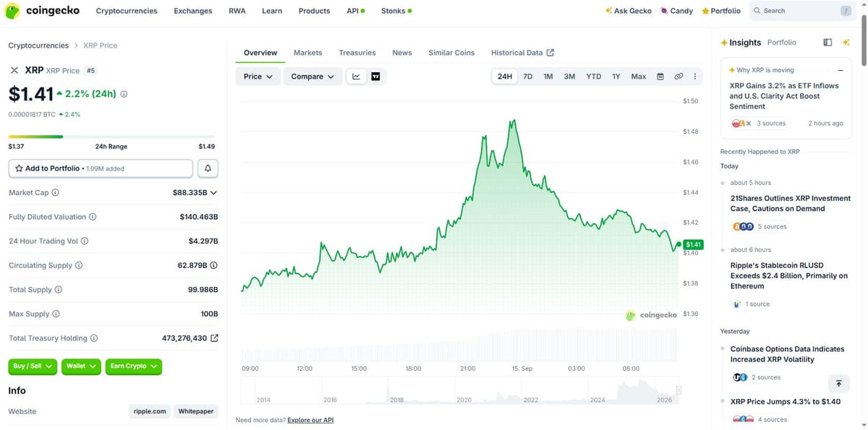Select the 1Y time range
Viewport: 868px width, 430px height.
[616, 77]
